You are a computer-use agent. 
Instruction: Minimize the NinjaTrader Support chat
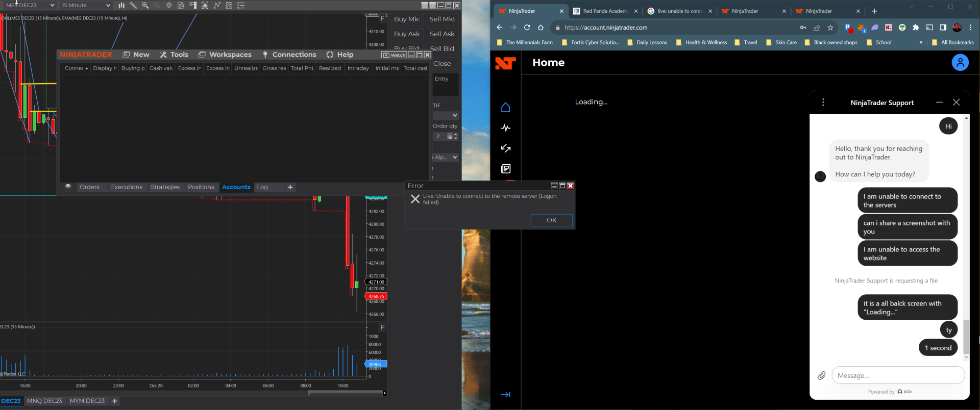(939, 102)
